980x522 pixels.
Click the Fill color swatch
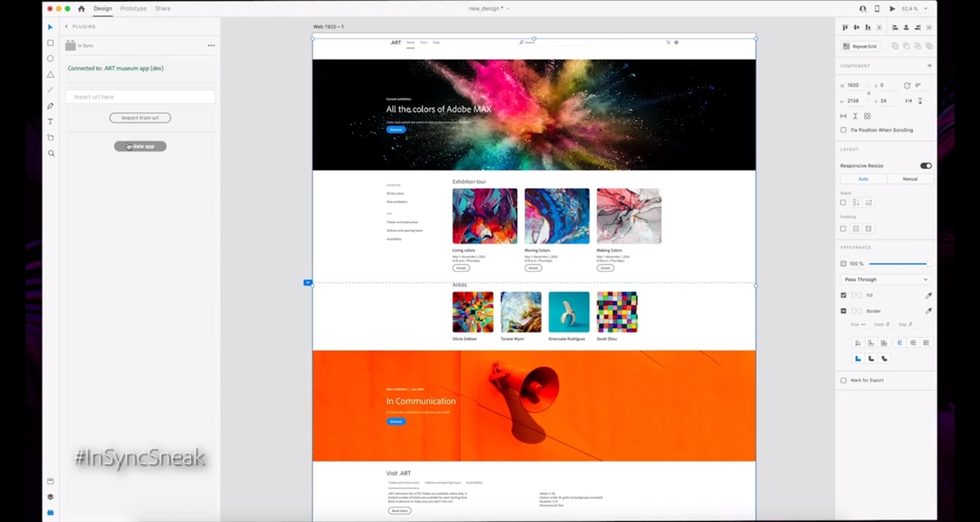(x=856, y=295)
